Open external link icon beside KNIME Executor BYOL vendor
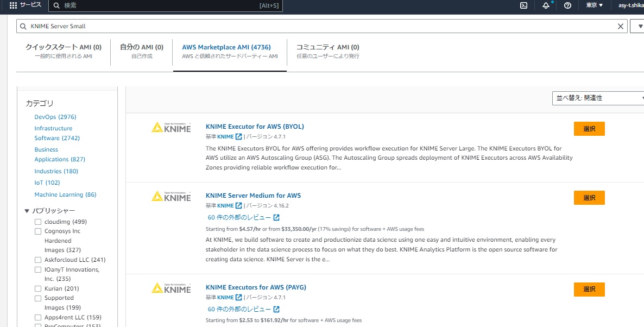Screen dimensions: 644x327 coord(238,136)
